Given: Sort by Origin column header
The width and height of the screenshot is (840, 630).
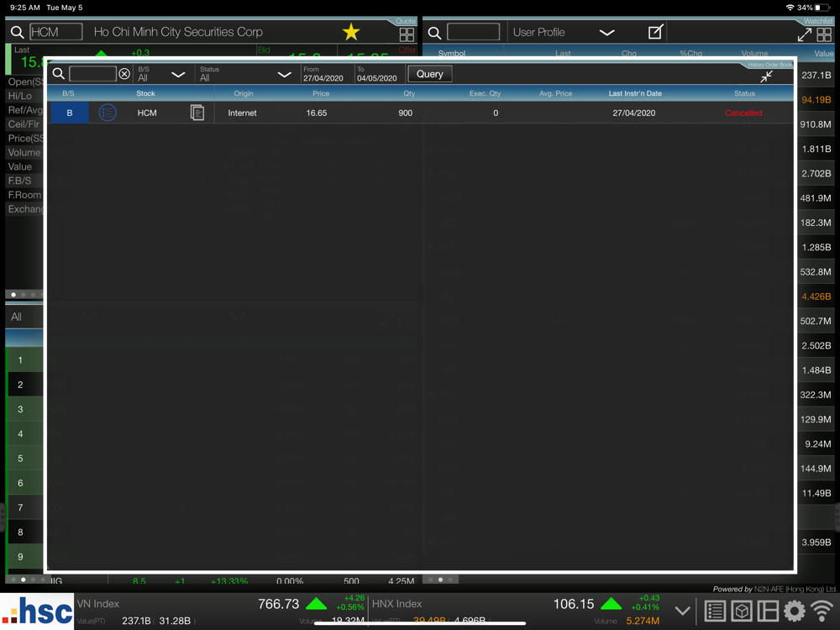Looking at the screenshot, I should click(244, 93).
